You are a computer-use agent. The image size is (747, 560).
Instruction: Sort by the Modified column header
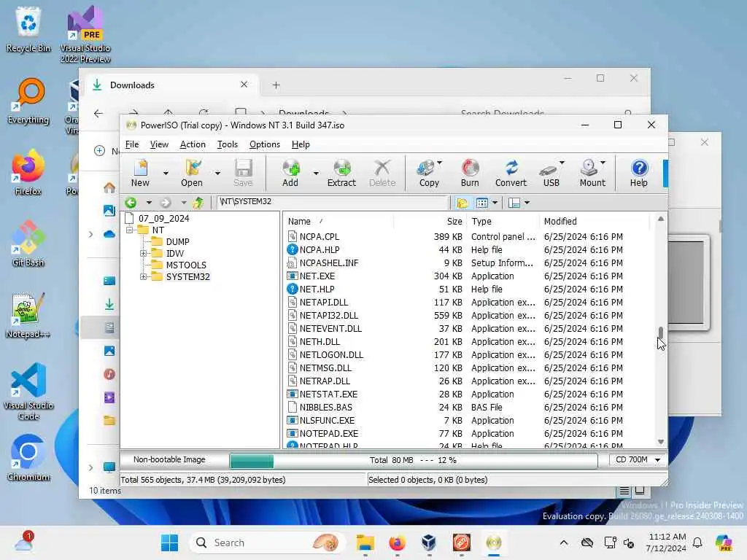(x=594, y=222)
